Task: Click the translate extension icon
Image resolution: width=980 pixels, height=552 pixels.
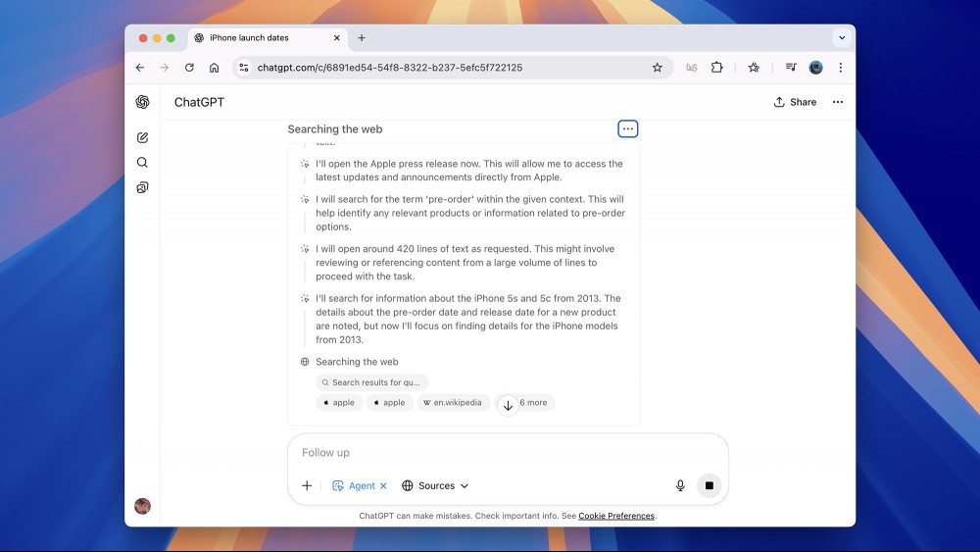Action: coord(691,68)
